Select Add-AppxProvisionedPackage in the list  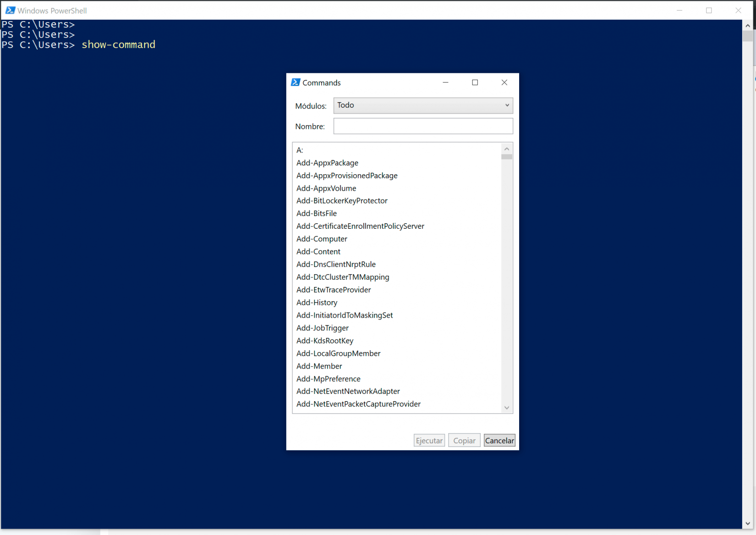[347, 176]
